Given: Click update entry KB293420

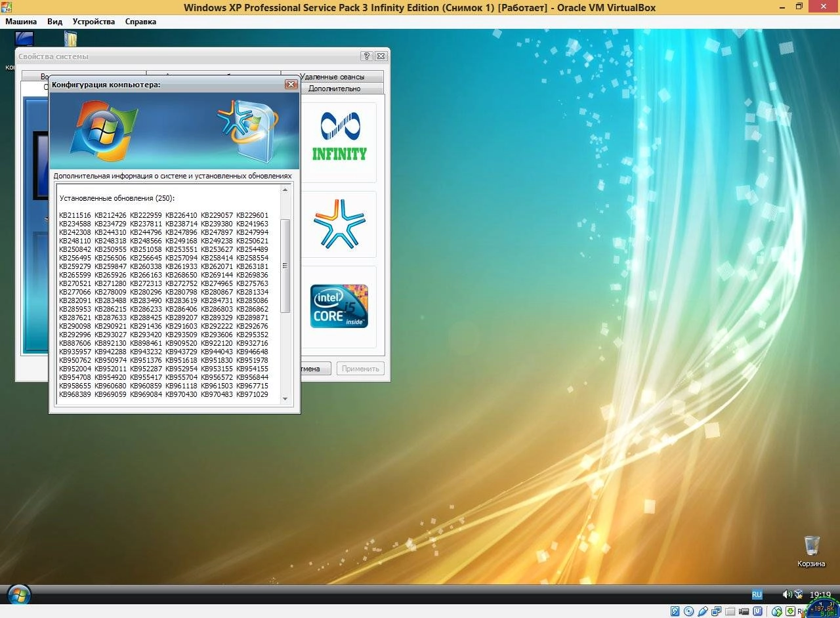Looking at the screenshot, I should (x=146, y=335).
